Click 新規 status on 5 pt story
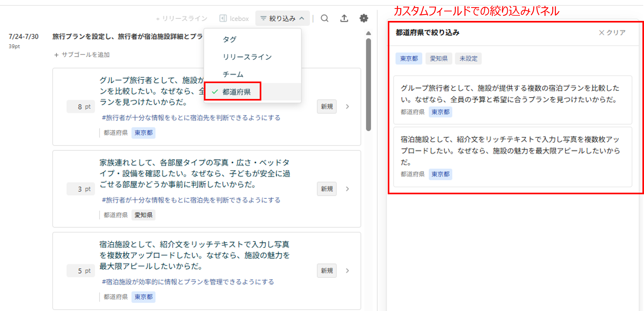 [x=327, y=271]
